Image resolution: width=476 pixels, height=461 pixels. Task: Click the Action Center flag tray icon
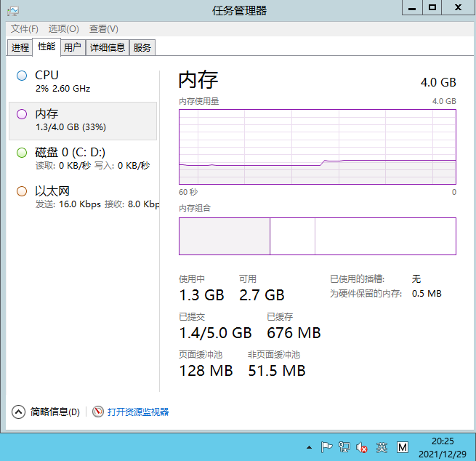click(327, 447)
